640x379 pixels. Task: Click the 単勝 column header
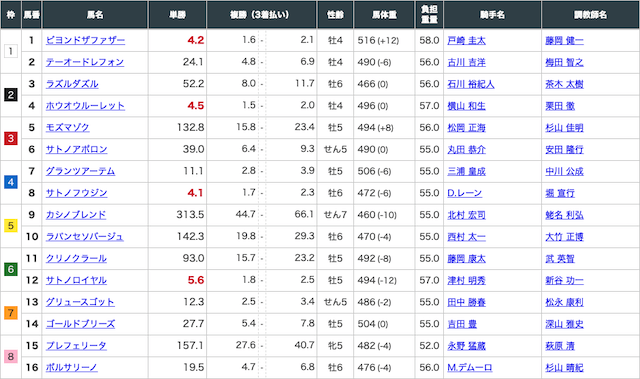coord(178,15)
